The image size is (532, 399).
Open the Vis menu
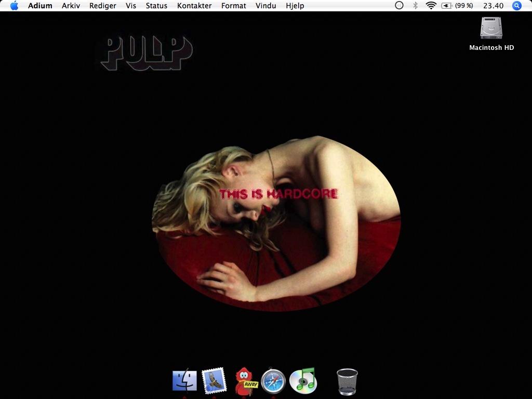tap(130, 6)
